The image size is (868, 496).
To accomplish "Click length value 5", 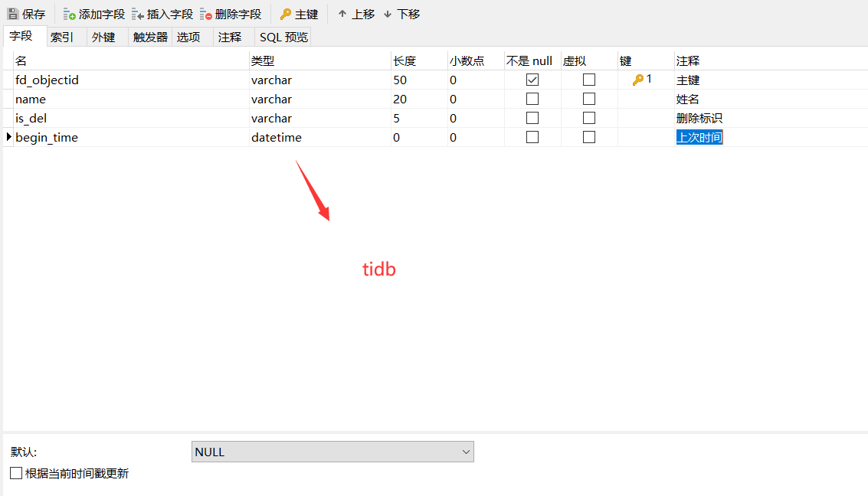I will tap(396, 119).
